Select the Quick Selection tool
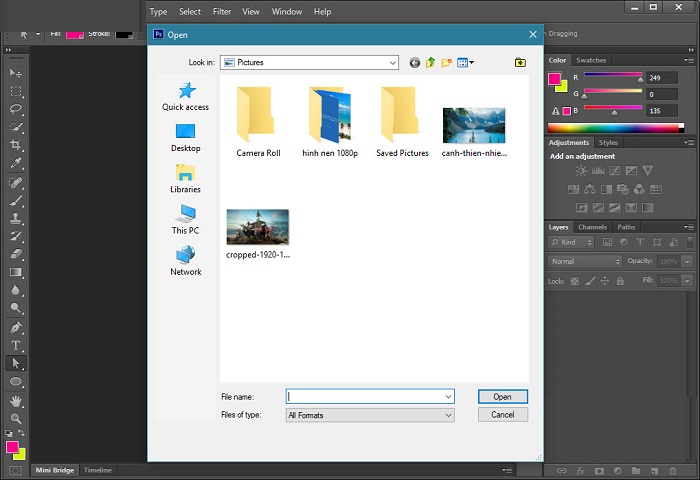This screenshot has width=700, height=480. pos(16,127)
